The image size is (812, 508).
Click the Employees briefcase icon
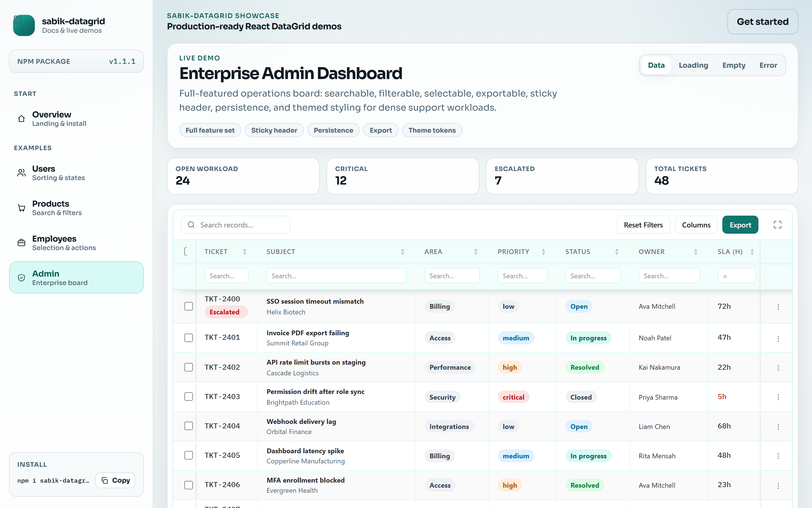pos(21,243)
